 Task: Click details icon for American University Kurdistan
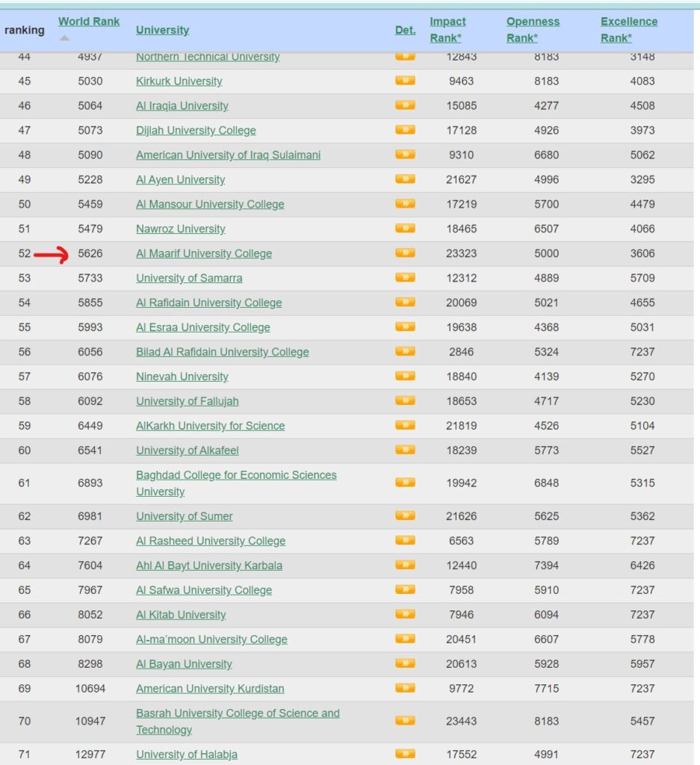[x=405, y=688]
